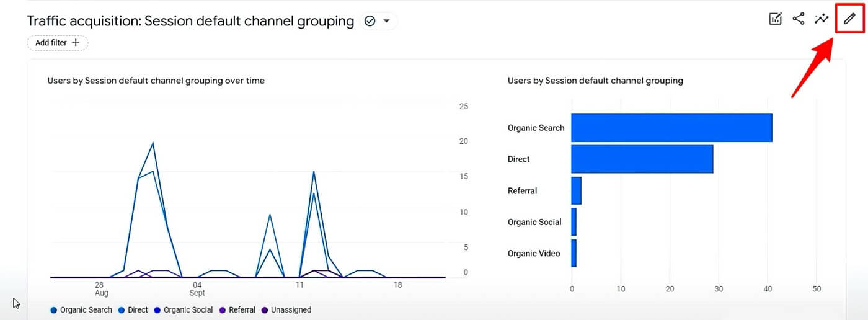This screenshot has width=868, height=320.
Task: Click the Organic Social bar
Action: (x=573, y=222)
